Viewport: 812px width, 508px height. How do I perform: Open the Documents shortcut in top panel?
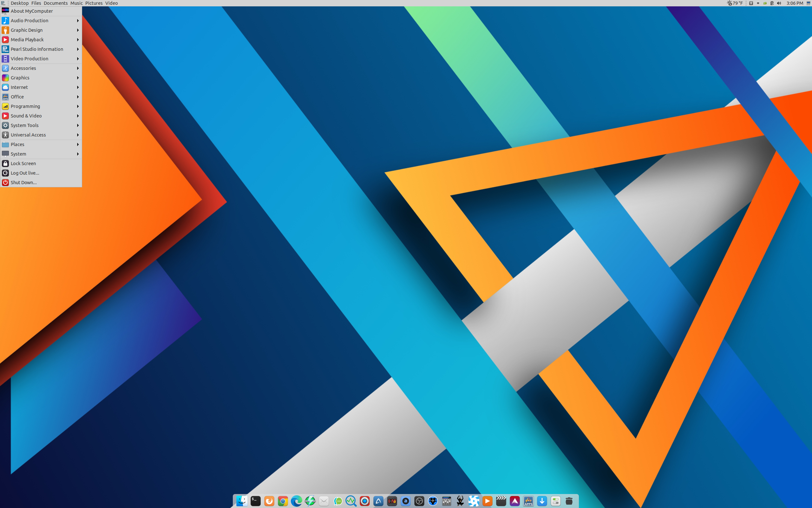pos(56,3)
